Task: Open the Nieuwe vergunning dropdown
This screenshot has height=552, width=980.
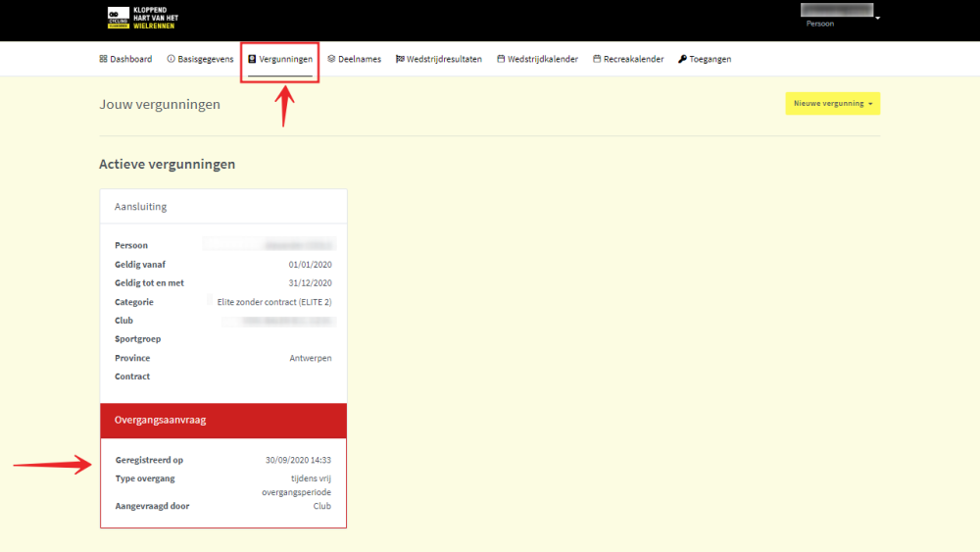Action: (x=832, y=104)
